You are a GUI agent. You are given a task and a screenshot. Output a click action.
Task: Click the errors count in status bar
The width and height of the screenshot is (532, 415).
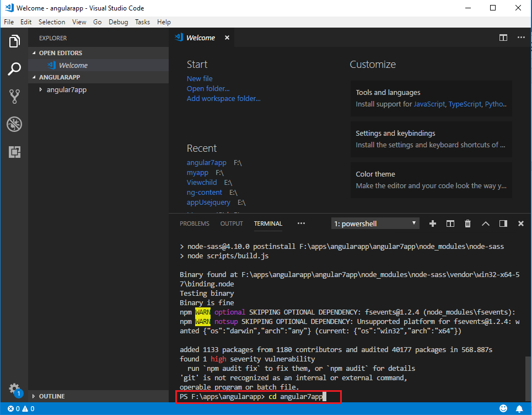click(x=14, y=408)
